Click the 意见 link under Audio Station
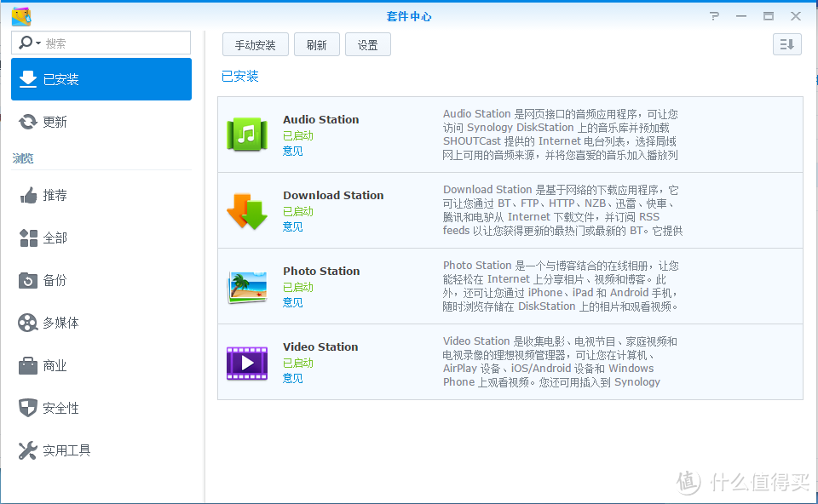Screen dimensions: 818x504 (x=292, y=152)
